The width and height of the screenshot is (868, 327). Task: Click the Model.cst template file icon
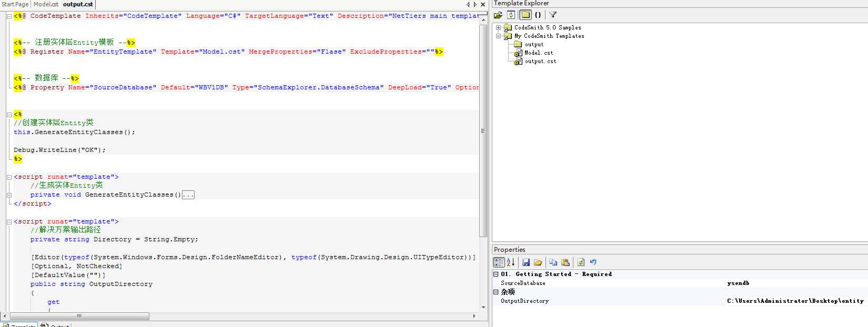pyautogui.click(x=518, y=53)
